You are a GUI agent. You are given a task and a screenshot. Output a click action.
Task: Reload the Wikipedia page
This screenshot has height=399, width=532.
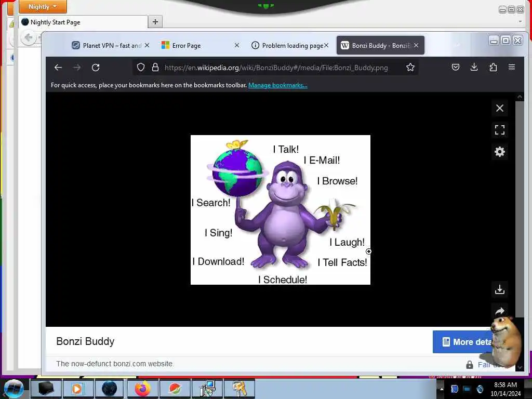(96, 68)
